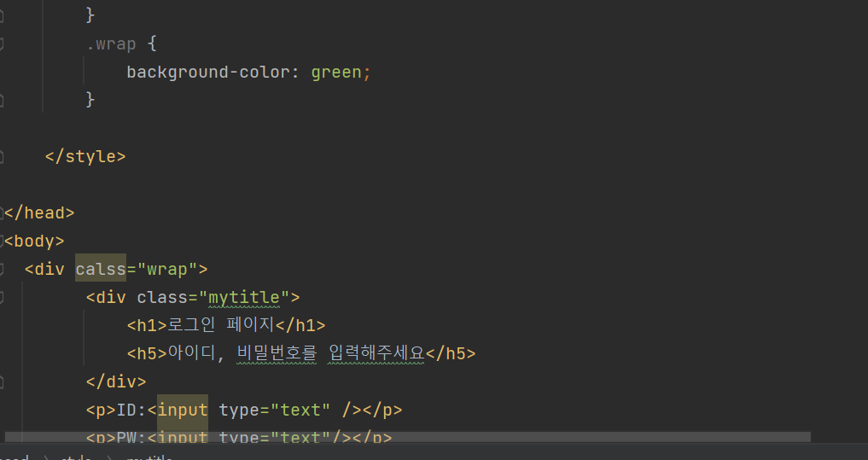
Task: Click the closing </h5> tag
Action: pyautogui.click(x=450, y=353)
